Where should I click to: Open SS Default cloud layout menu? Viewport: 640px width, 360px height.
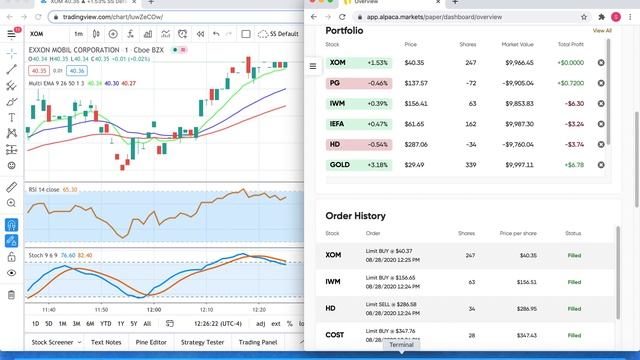click(x=278, y=34)
